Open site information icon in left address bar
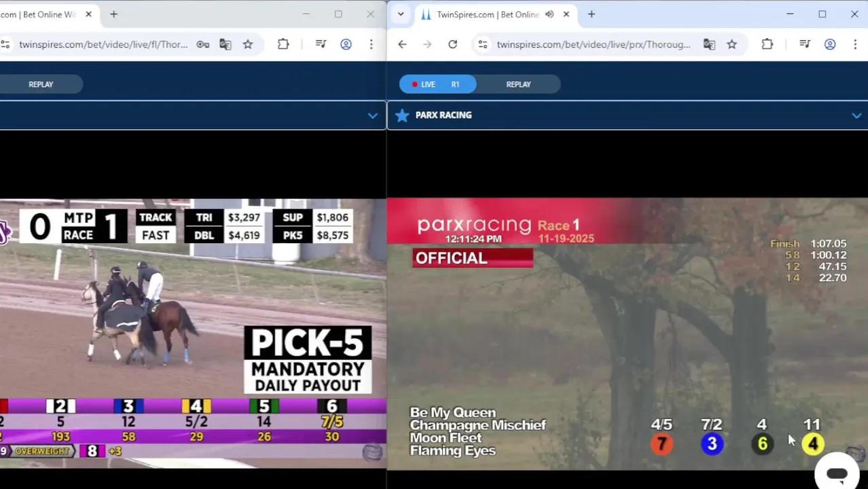868x489 pixels. pos(5,44)
